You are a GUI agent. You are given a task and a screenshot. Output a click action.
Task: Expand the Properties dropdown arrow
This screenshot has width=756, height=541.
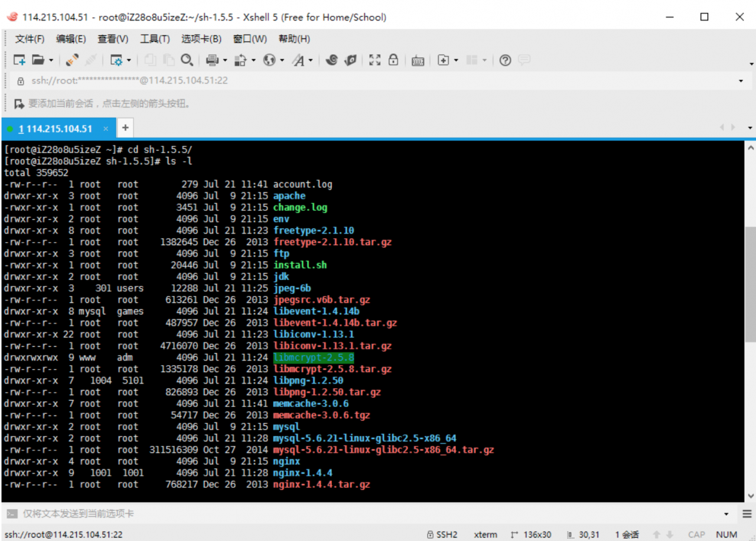129,60
